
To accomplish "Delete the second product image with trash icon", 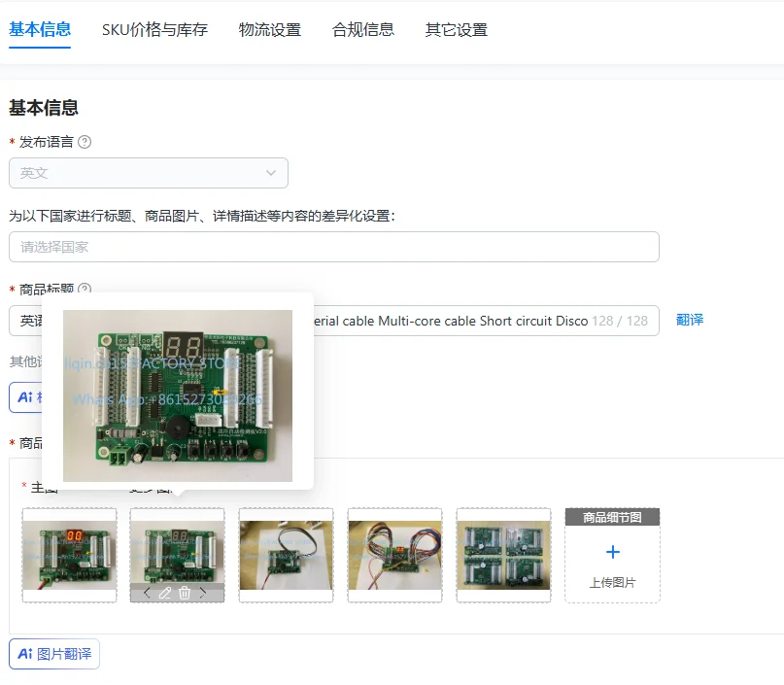I will point(185,593).
